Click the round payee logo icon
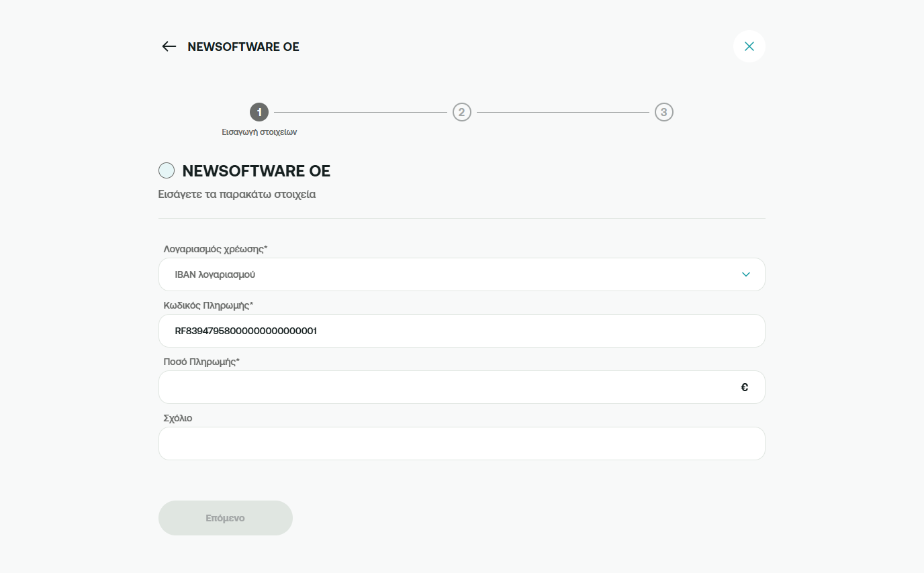 (167, 170)
